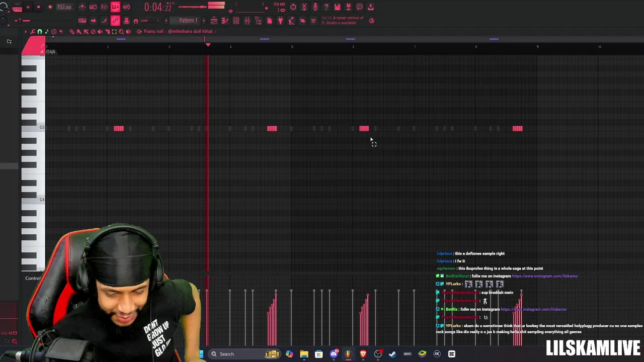644x362 pixels.
Task: Click the new version available notice
Action: (343, 21)
